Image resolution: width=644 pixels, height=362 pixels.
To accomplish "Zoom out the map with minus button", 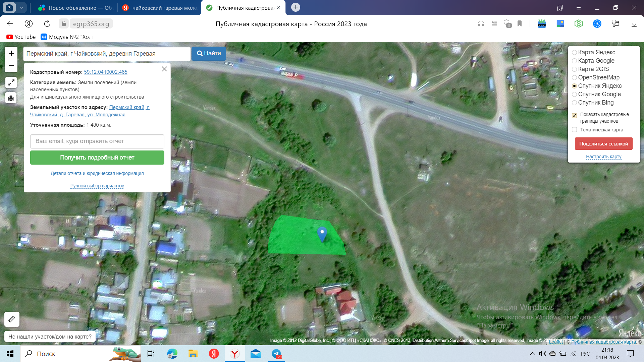I will (11, 66).
